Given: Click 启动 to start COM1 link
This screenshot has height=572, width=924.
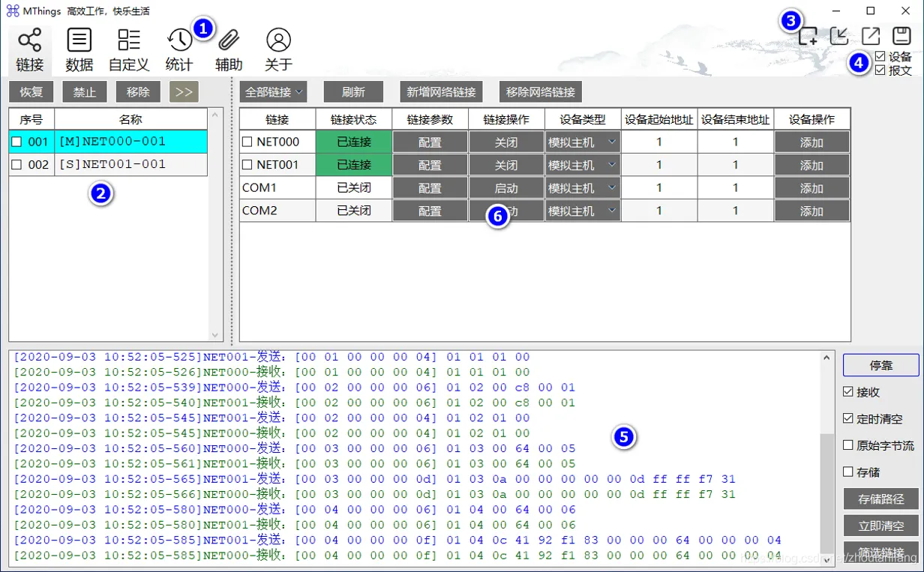Looking at the screenshot, I should (x=506, y=188).
